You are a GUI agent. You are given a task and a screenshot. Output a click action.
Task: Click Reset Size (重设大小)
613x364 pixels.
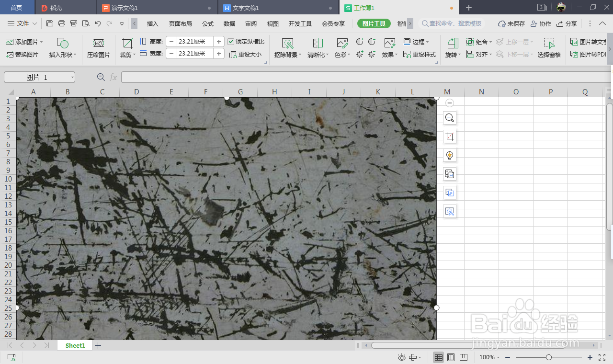tap(245, 55)
